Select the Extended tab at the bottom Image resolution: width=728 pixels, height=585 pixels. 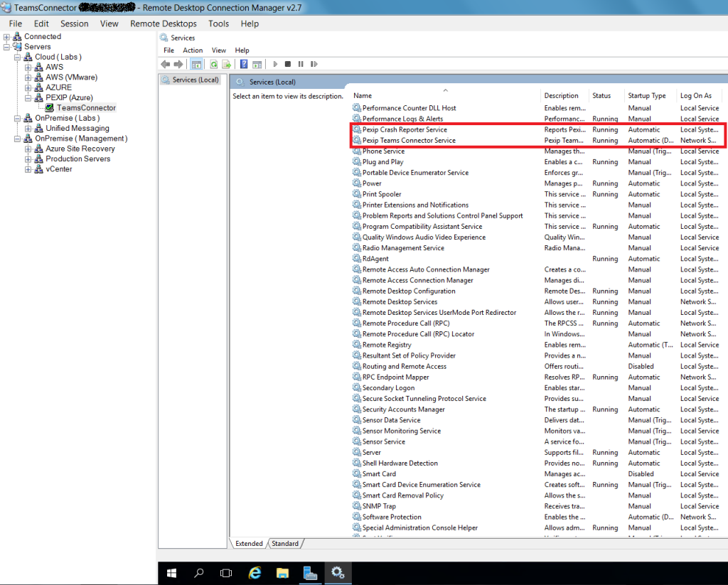coord(248,542)
